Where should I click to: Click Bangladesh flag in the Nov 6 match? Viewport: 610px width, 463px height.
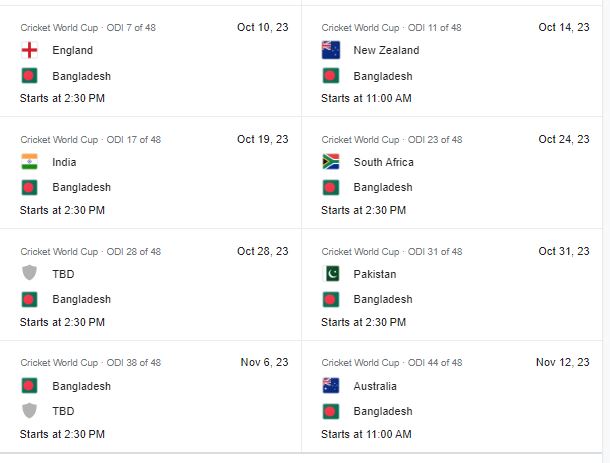coord(29,386)
